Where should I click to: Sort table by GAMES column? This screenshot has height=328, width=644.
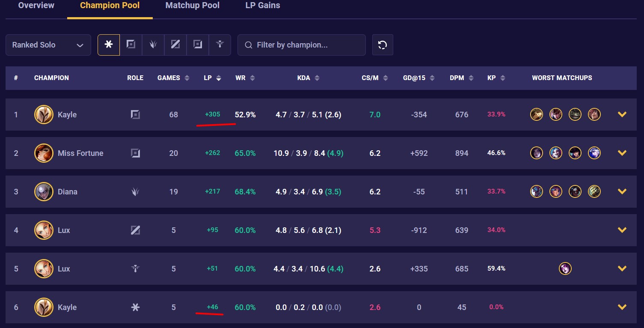point(173,78)
